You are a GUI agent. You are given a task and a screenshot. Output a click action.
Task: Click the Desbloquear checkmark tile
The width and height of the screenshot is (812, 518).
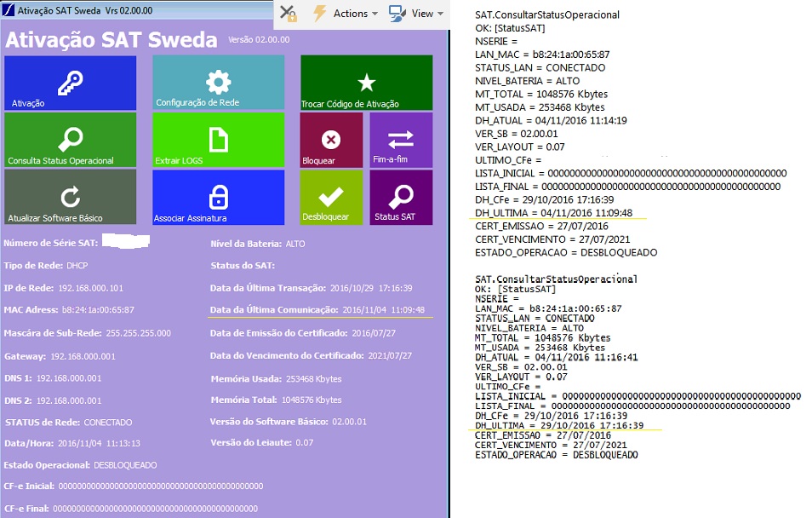pyautogui.click(x=331, y=197)
